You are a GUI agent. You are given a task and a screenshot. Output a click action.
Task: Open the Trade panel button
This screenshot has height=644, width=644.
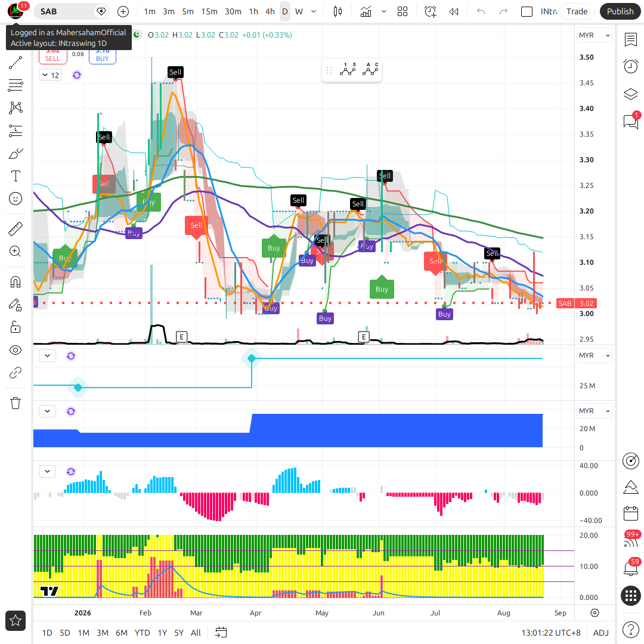[x=577, y=11]
